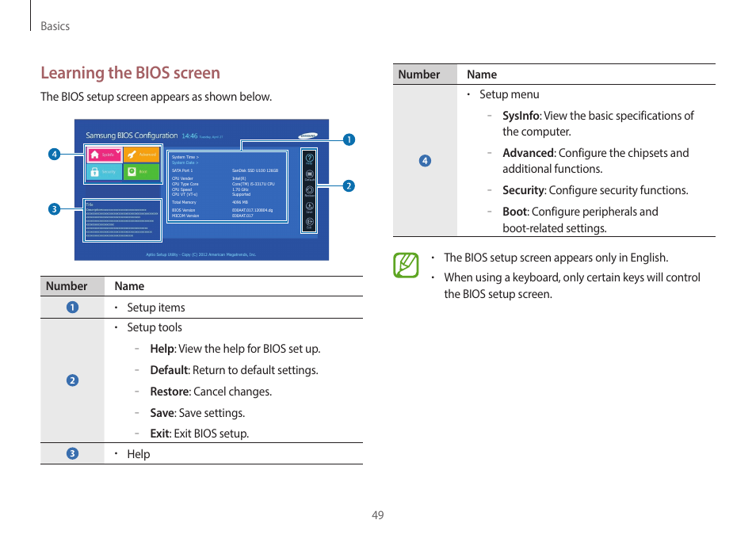Viewport: 756px width, 535px height.
Task: Click 'Help: View the help for BIOS set up.'
Action: coord(235,349)
